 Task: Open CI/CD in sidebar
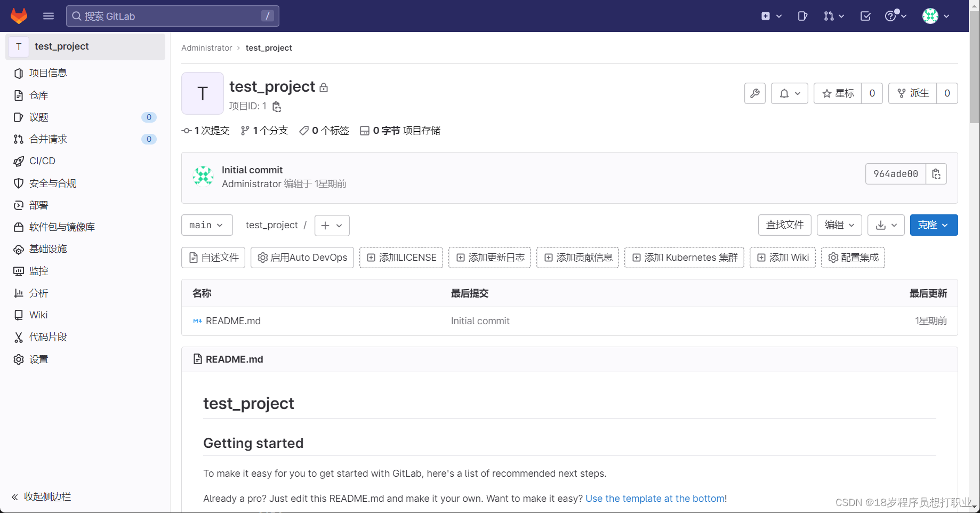(x=85, y=161)
